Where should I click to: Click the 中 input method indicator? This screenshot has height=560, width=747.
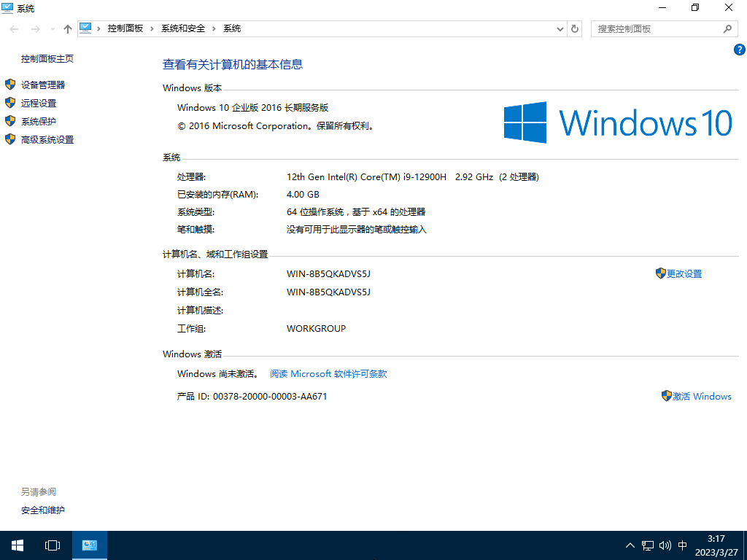tap(682, 545)
